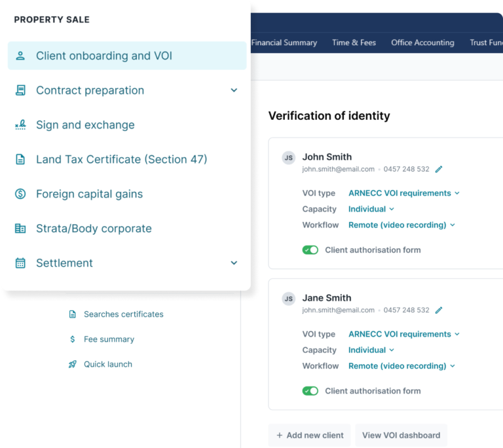
Task: Open John Smith's VOI type dropdown
Action: click(x=403, y=193)
